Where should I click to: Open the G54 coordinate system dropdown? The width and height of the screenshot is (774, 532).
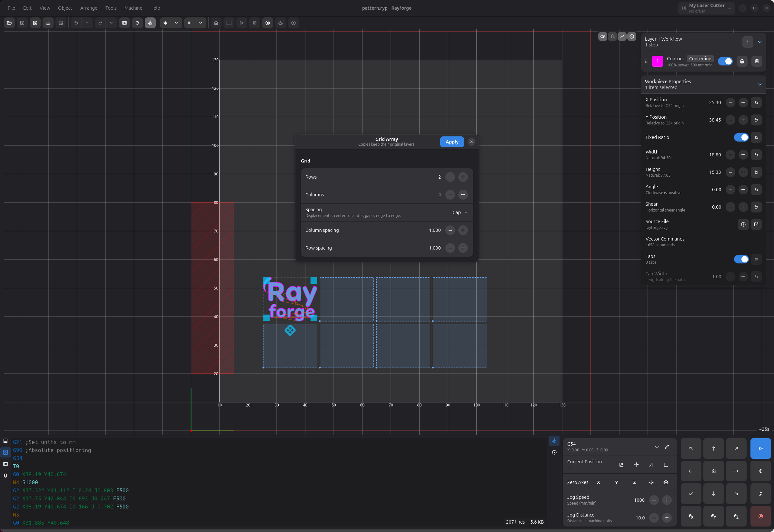(657, 447)
